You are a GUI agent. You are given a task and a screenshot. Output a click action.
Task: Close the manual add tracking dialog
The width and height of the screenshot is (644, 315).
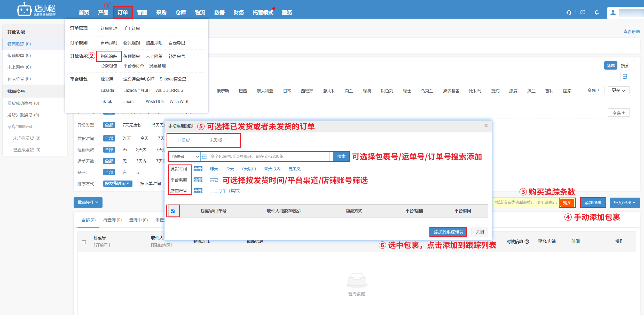click(x=486, y=126)
